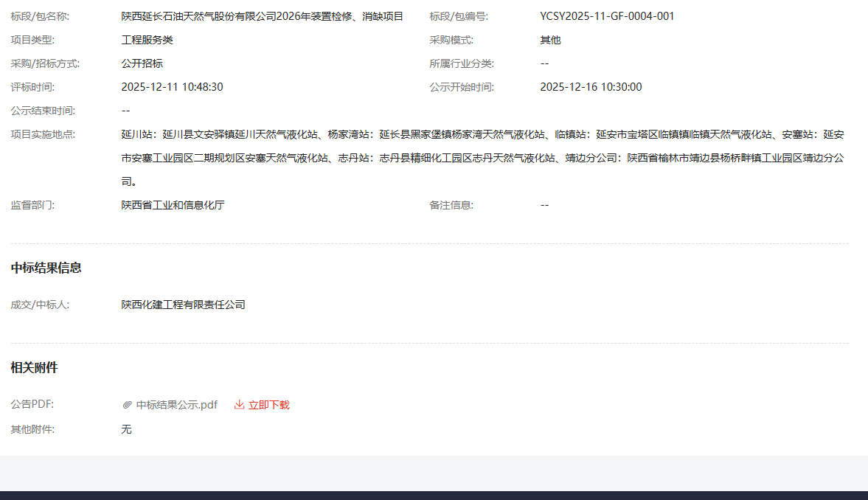868x500 pixels.
Task: Click the 采购模式 value 其他
Action: tap(550, 40)
